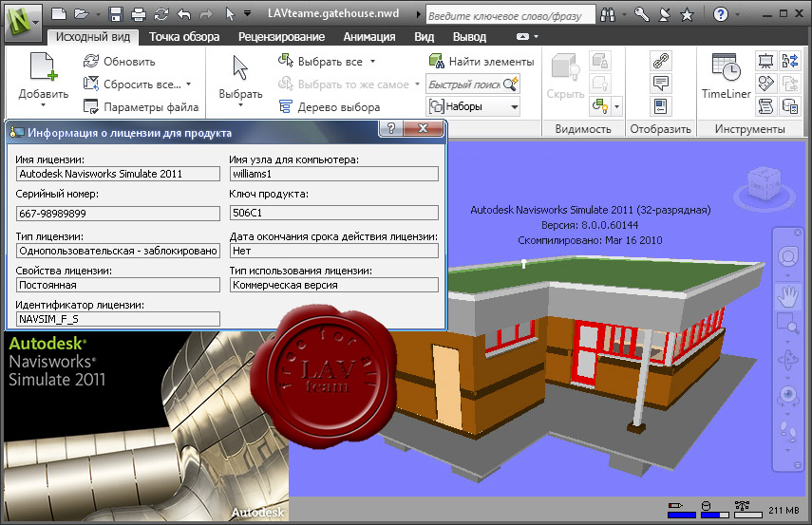The width and height of the screenshot is (812, 525).
Task: Click the large Выбрать arrow tool
Action: (x=240, y=67)
